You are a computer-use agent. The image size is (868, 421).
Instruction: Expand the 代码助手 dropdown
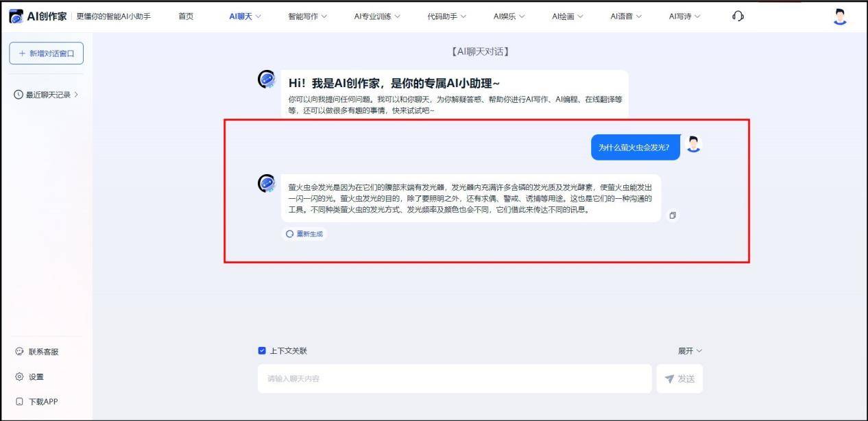[446, 16]
